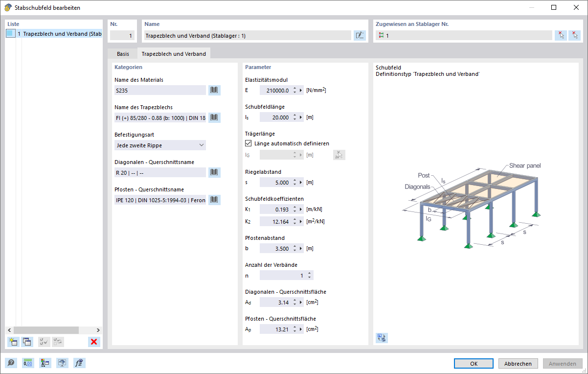Switch to the Basis tab
This screenshot has height=374, width=588.
click(x=123, y=54)
